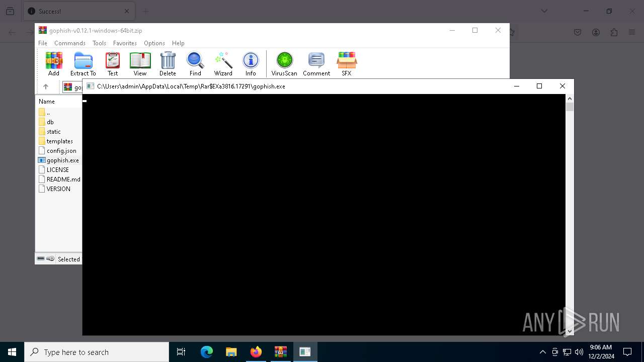The image size is (644, 362).
Task: Open the Find magnifier tool
Action: coord(195,64)
